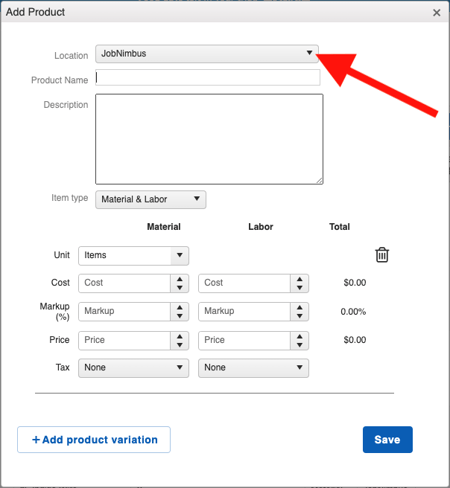Click the Labor Price input field
Viewport: 450px width, 488px height.
(x=244, y=340)
